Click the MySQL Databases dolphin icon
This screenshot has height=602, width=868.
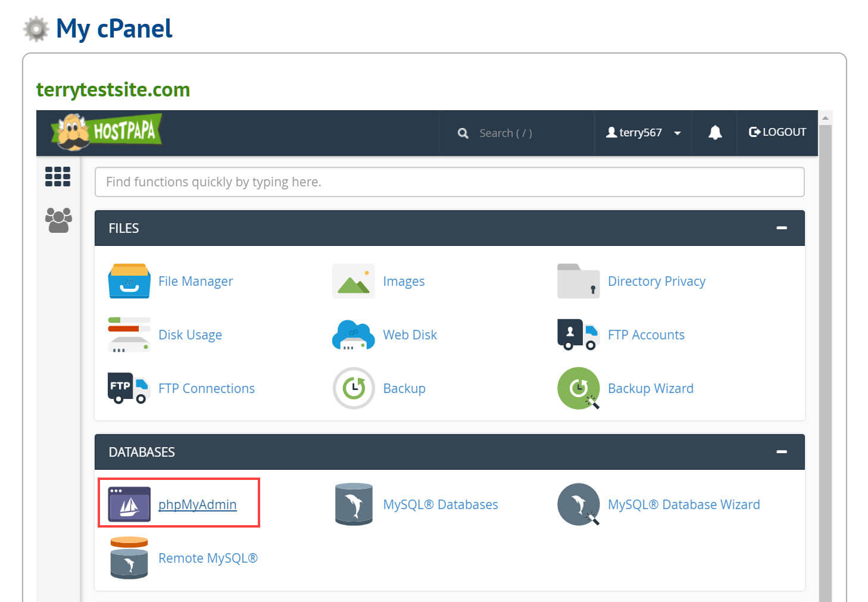(354, 504)
